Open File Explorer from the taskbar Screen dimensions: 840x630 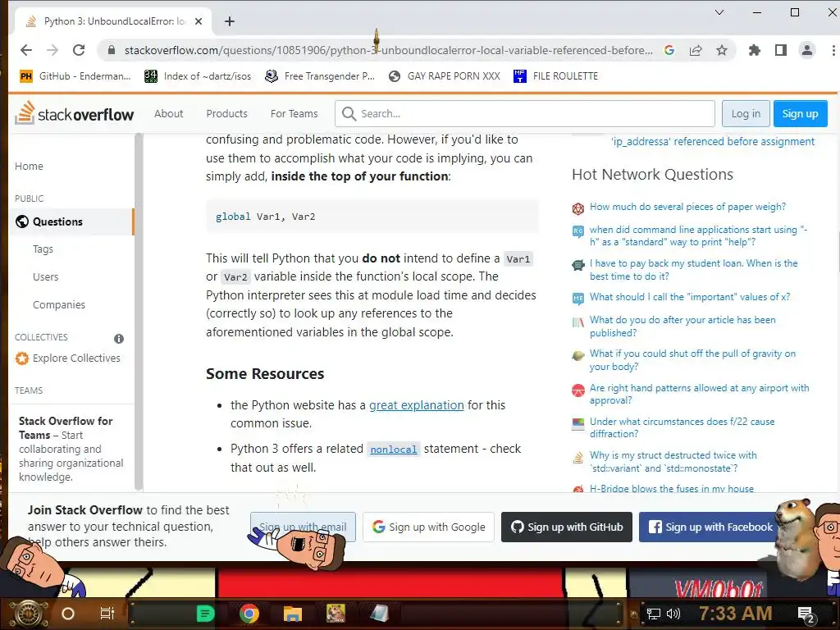293,614
